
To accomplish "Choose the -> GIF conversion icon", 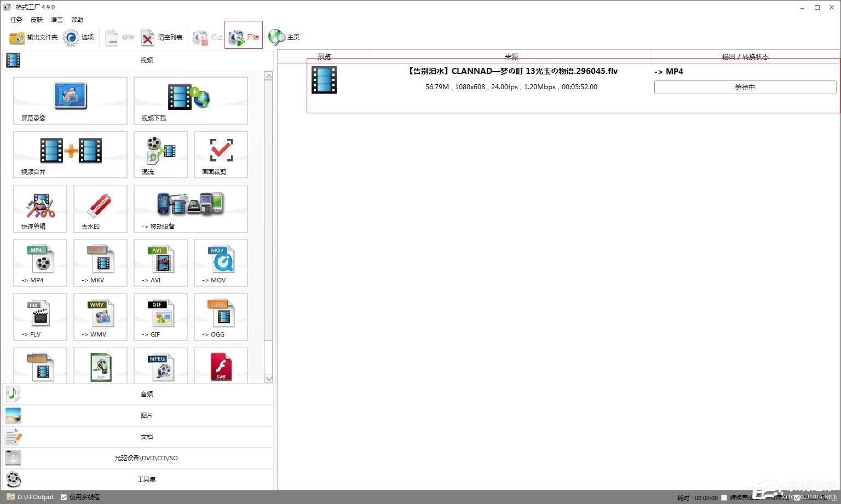I will pos(160,316).
